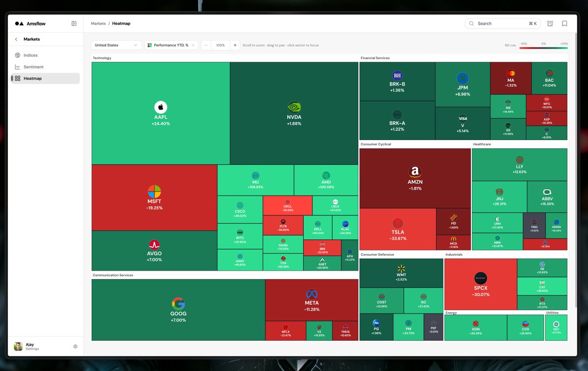Focus the Search field
Image resolution: width=588 pixels, height=371 pixels.
click(x=503, y=23)
